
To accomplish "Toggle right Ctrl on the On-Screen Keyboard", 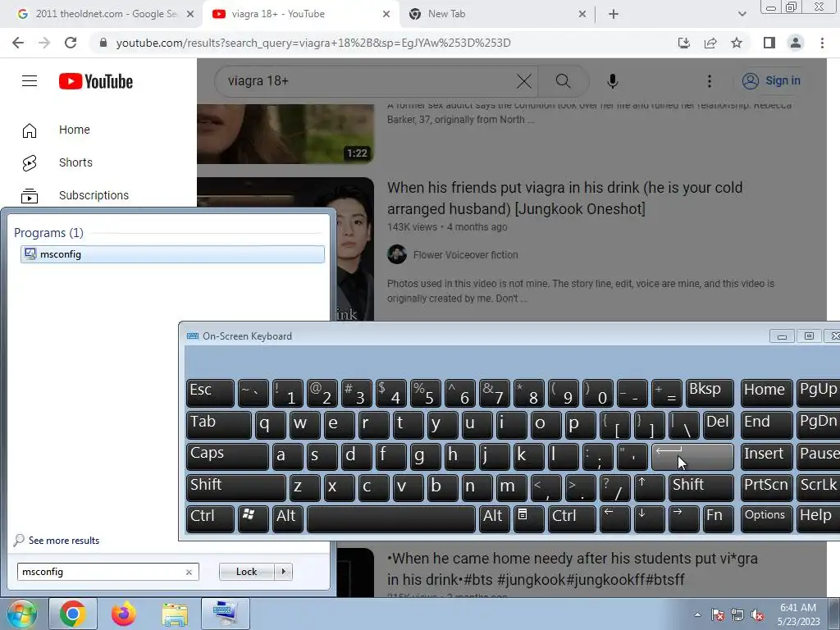I will coord(573,518).
